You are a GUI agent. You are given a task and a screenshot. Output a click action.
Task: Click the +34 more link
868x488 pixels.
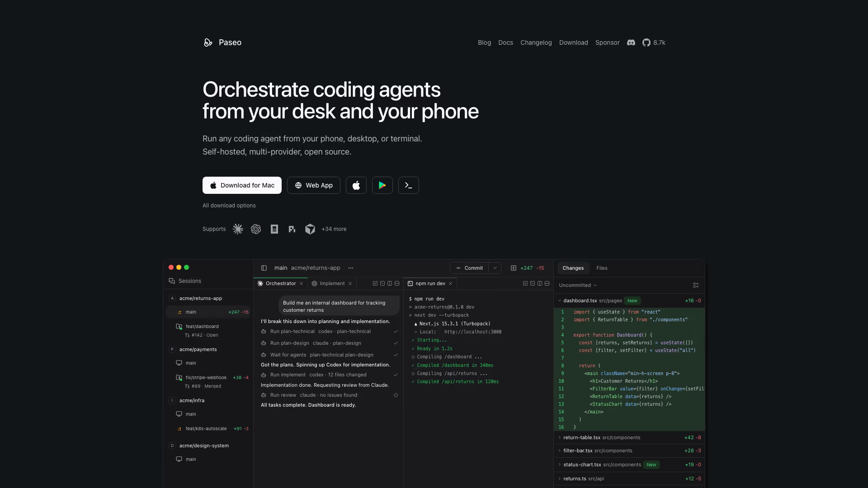coord(334,229)
